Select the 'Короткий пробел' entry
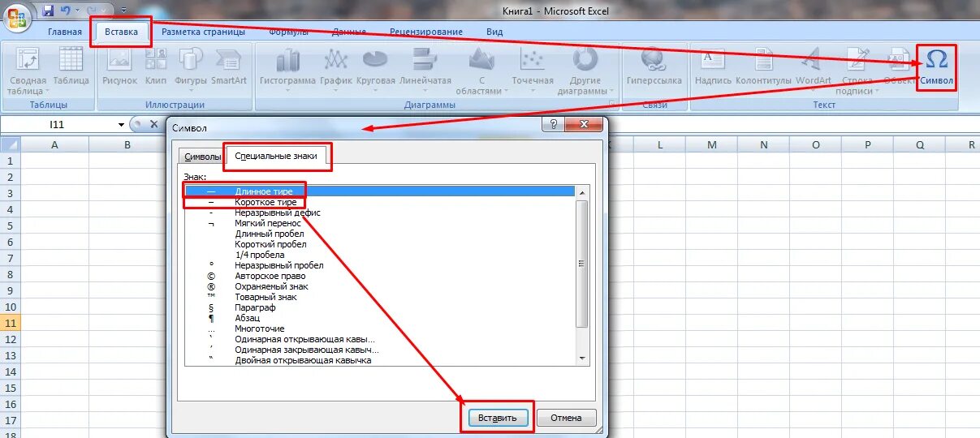The image size is (980, 438). [380, 244]
